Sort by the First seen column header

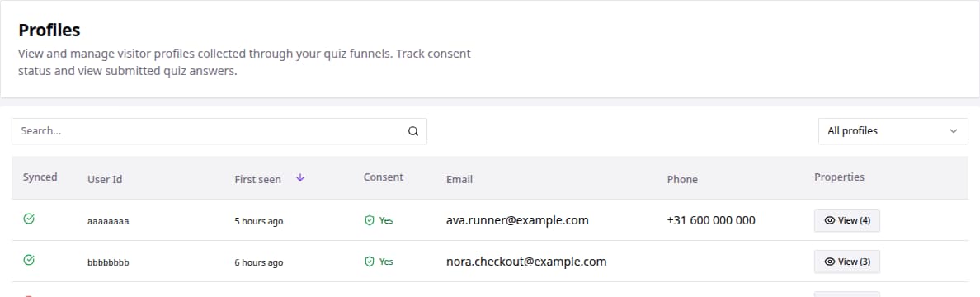click(257, 180)
